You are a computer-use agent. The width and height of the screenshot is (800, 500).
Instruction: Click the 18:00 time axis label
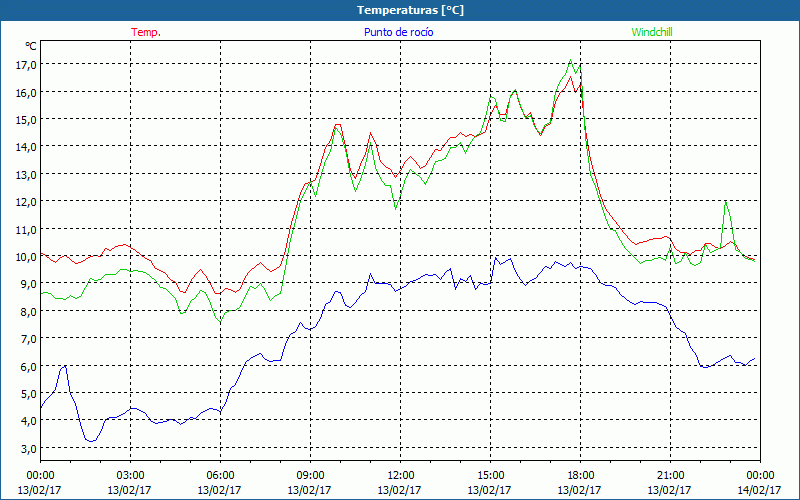coord(580,476)
